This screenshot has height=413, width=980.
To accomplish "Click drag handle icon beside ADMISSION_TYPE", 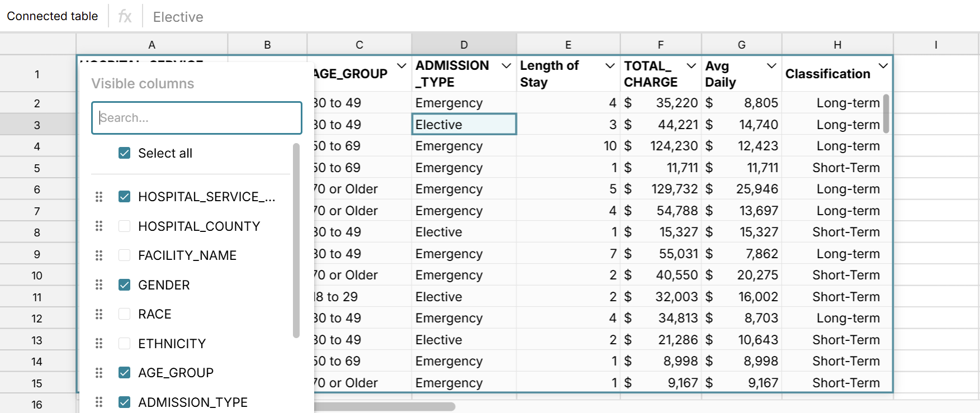I will click(x=99, y=402).
